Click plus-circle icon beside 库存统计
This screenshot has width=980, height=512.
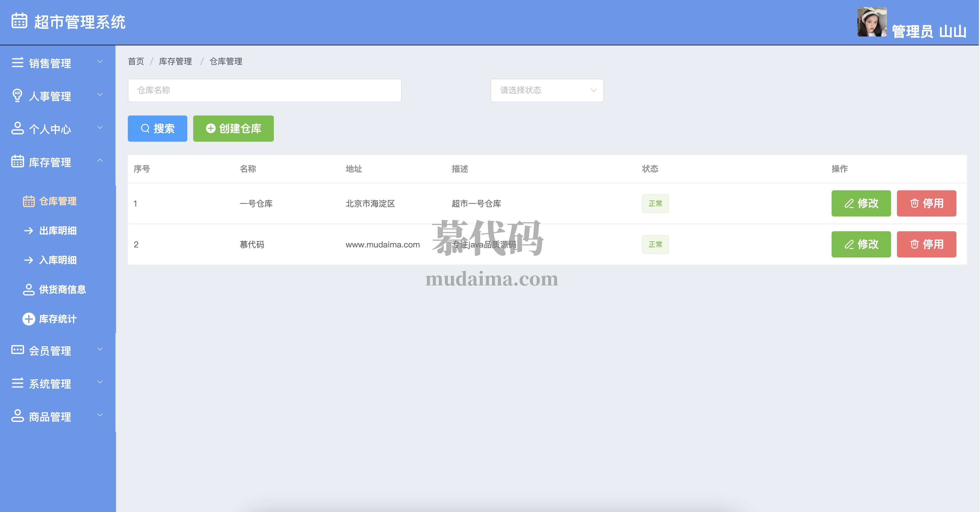pyautogui.click(x=29, y=319)
